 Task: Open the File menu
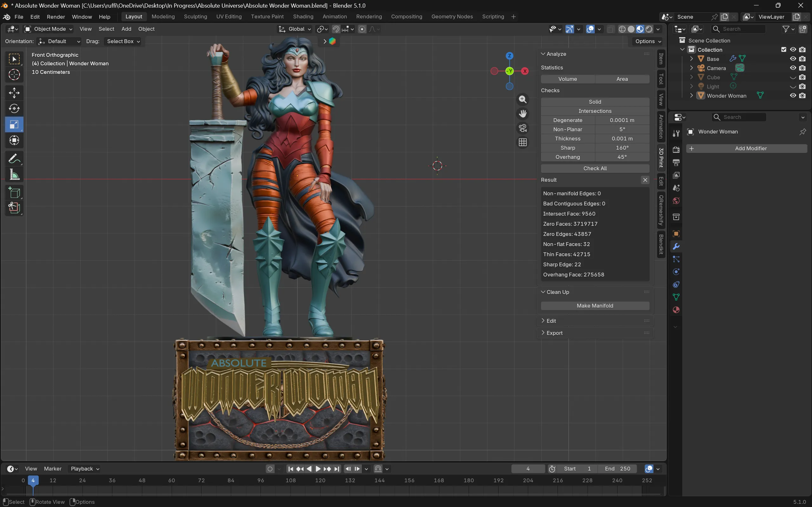click(x=19, y=17)
